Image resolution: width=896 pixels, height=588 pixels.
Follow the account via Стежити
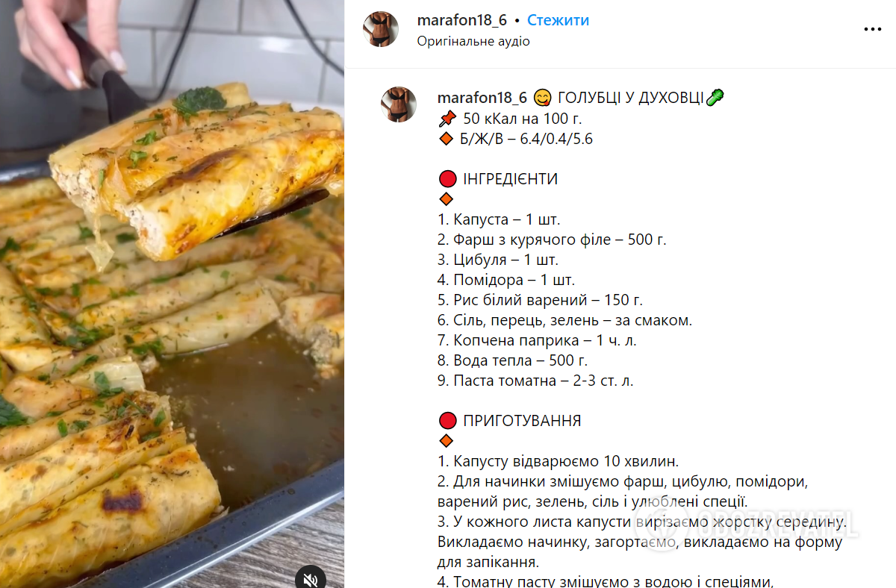(x=559, y=21)
